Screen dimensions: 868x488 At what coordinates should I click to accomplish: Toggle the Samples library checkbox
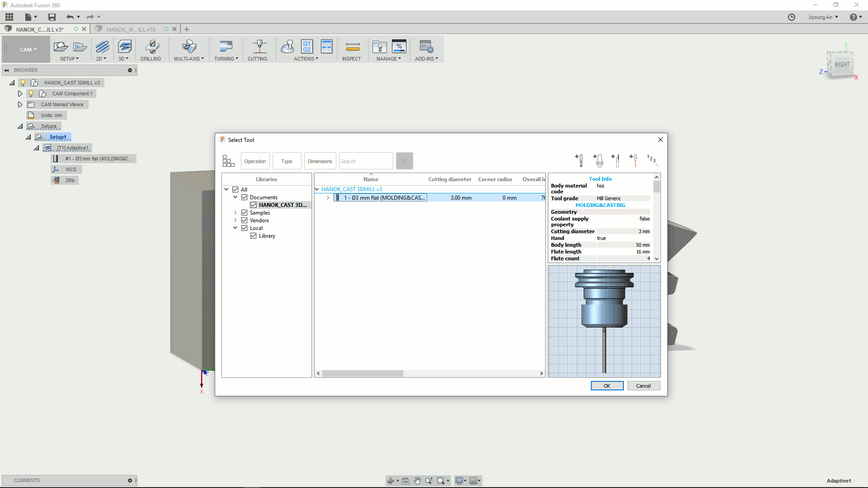245,213
